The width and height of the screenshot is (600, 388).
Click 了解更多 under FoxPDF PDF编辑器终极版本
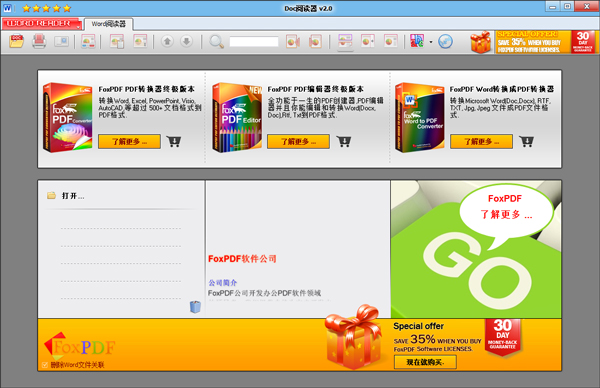(298, 142)
